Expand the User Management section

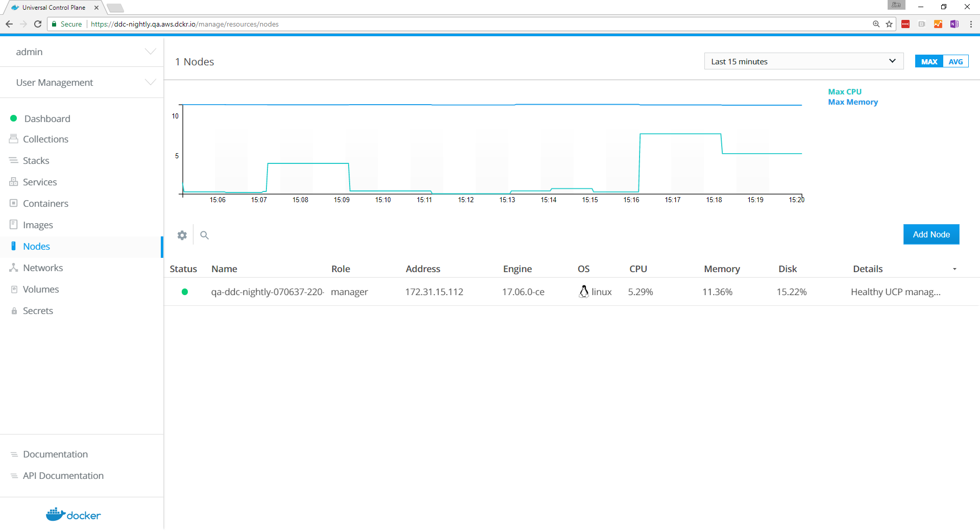82,83
